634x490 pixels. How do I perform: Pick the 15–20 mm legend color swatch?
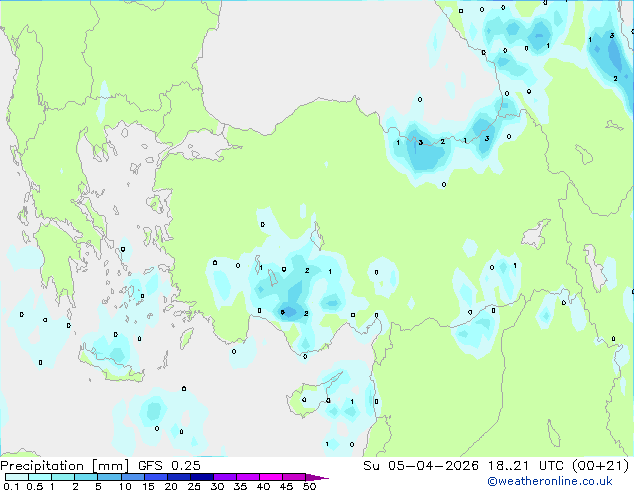(x=155, y=477)
